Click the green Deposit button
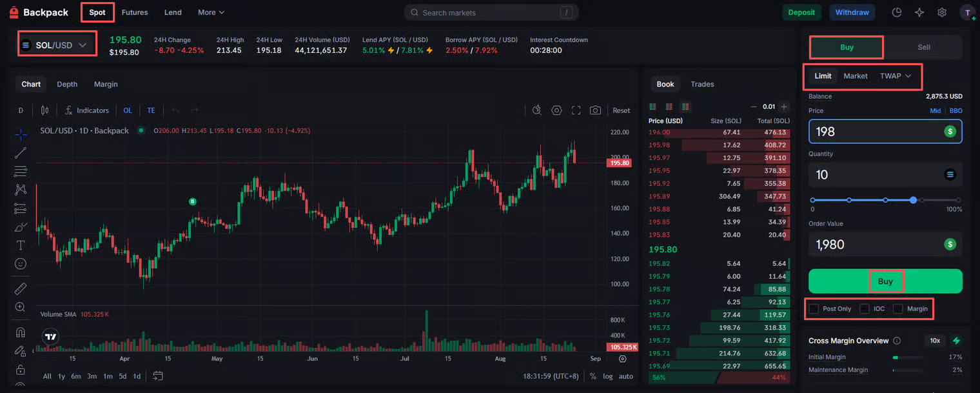980x393 pixels. [801, 12]
